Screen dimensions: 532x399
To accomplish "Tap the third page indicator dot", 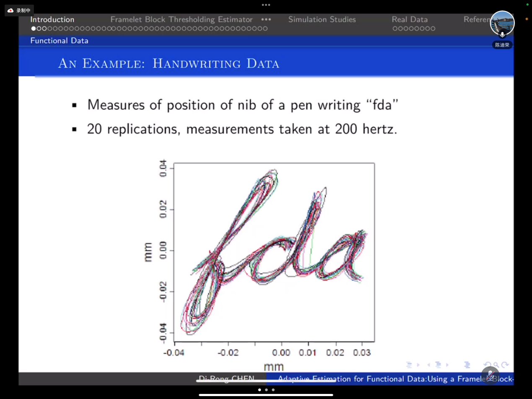I will click(273, 390).
